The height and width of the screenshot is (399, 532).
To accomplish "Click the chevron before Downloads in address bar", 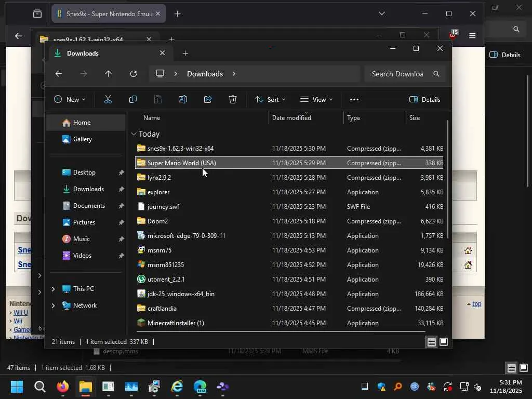I will (176, 74).
